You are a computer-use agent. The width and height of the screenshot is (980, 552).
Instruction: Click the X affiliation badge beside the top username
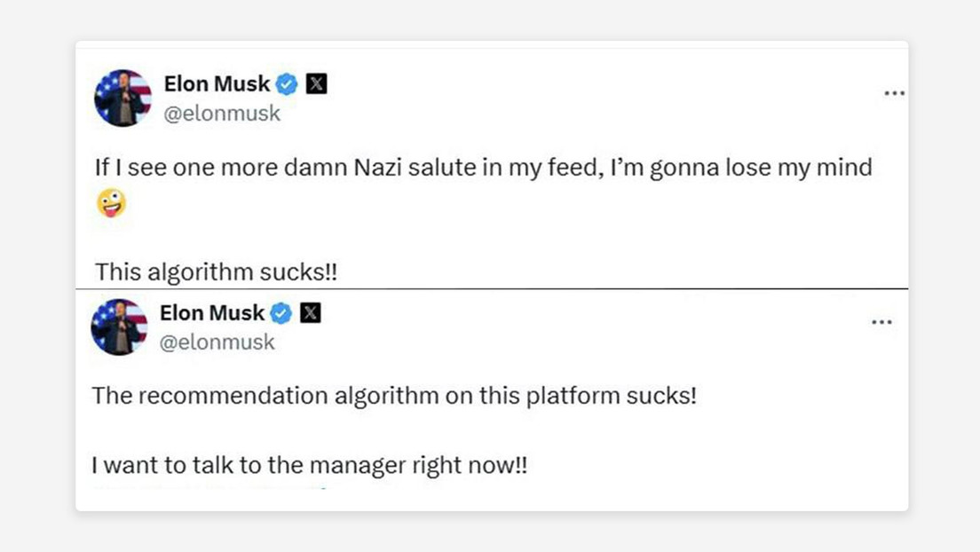316,83
